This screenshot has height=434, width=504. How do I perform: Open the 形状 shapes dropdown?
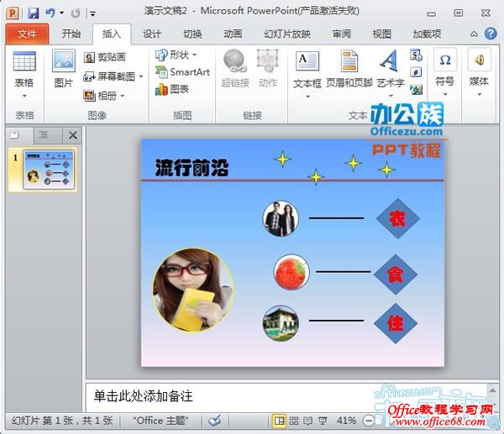[176, 55]
